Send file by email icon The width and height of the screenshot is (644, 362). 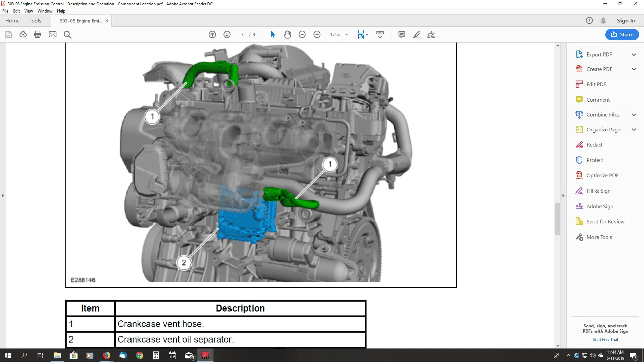point(53,35)
